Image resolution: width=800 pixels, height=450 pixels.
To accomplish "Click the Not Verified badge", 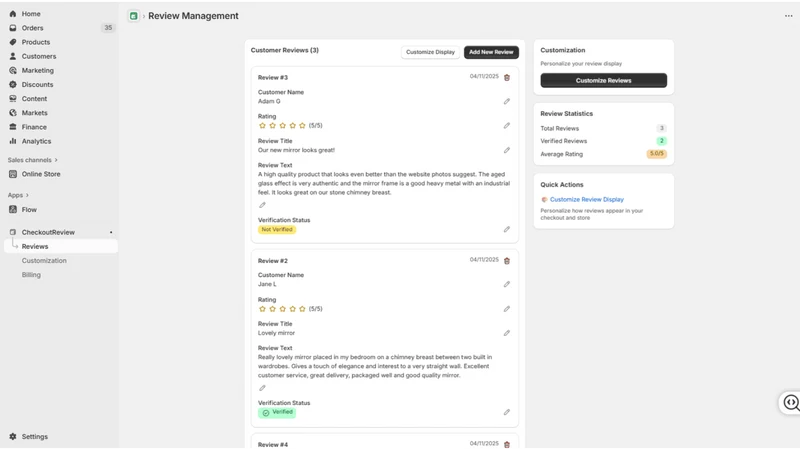I will [277, 230].
